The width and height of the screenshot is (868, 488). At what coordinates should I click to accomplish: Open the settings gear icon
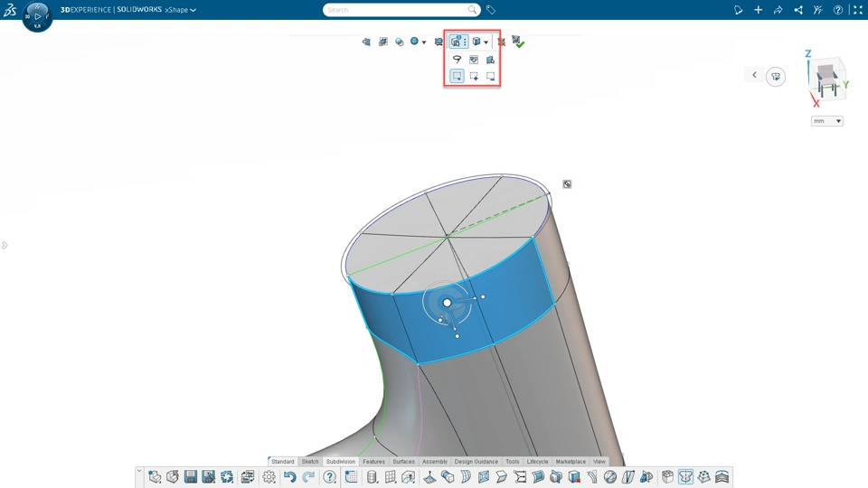pos(269,476)
